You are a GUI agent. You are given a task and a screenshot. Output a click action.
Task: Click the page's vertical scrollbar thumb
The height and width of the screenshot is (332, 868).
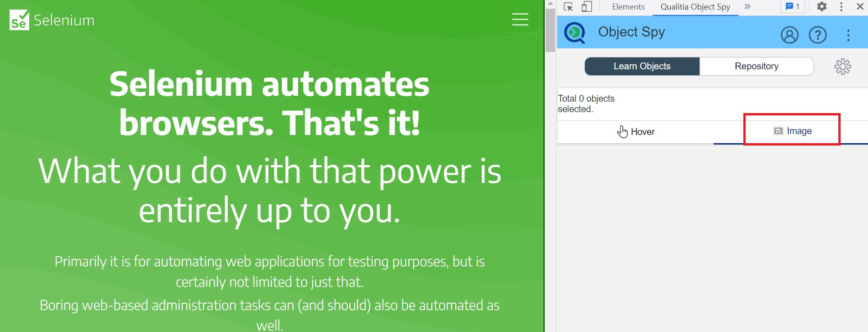550,30
